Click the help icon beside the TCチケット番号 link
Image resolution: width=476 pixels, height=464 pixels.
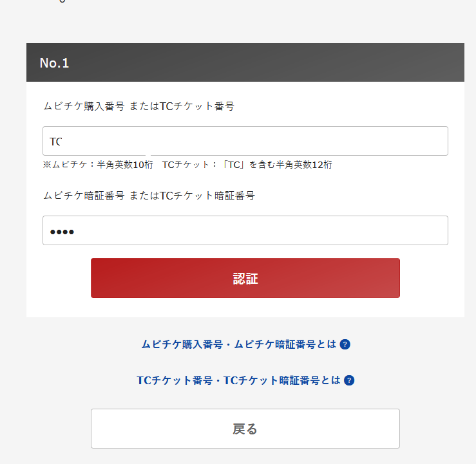click(349, 380)
